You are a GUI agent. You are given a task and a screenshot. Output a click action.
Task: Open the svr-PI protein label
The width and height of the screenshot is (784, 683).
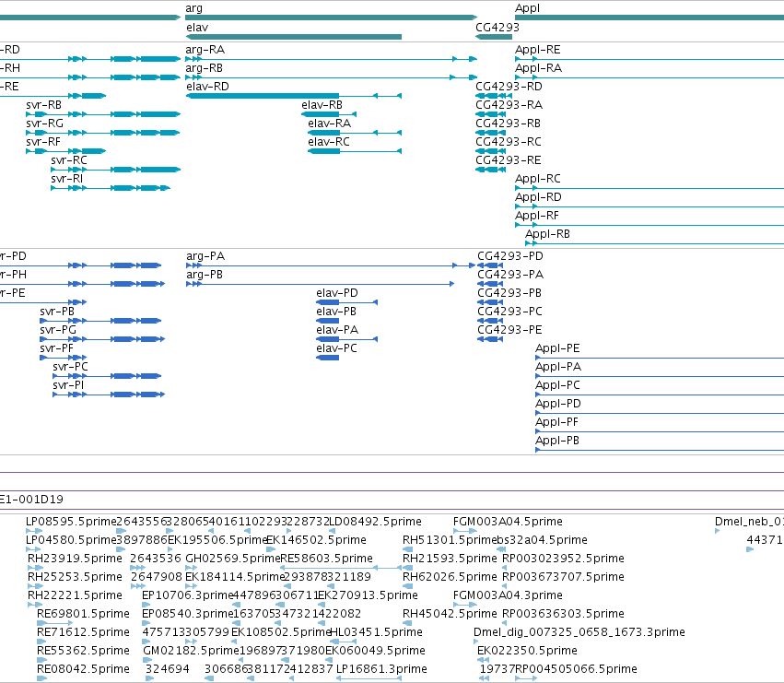pyautogui.click(x=68, y=385)
